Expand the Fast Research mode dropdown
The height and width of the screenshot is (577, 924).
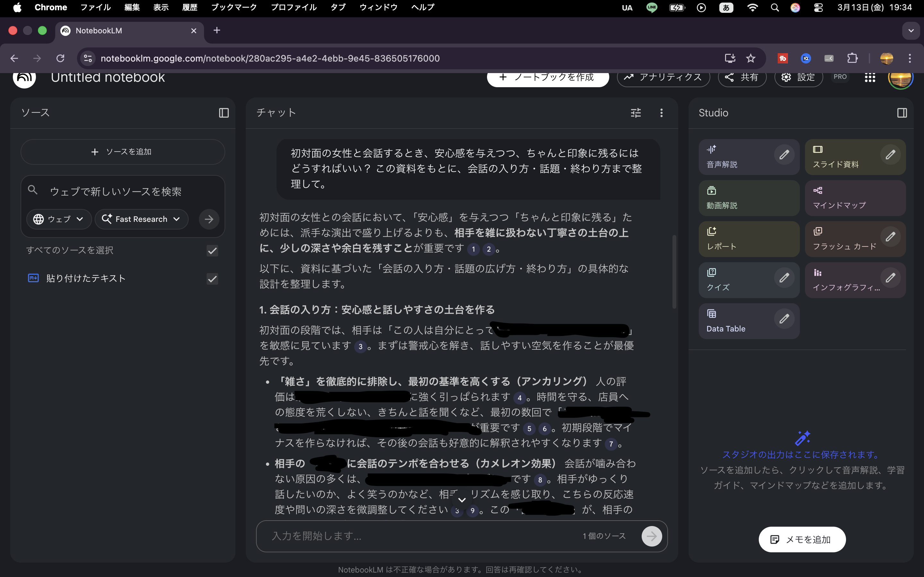tap(142, 219)
